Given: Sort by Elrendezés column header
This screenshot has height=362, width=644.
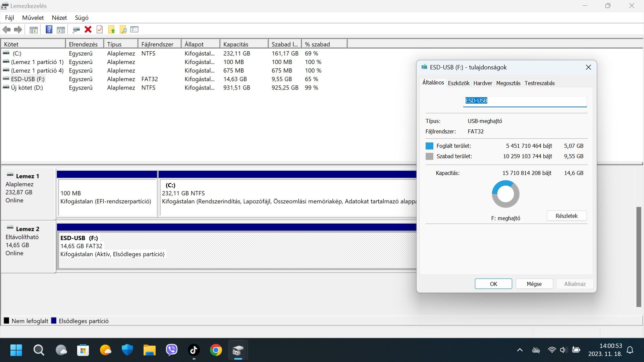Looking at the screenshot, I should click(x=85, y=44).
